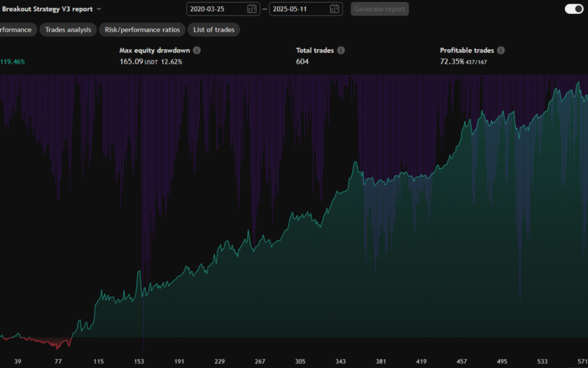
Task: Click the 119.46% profit value
Action: click(13, 62)
